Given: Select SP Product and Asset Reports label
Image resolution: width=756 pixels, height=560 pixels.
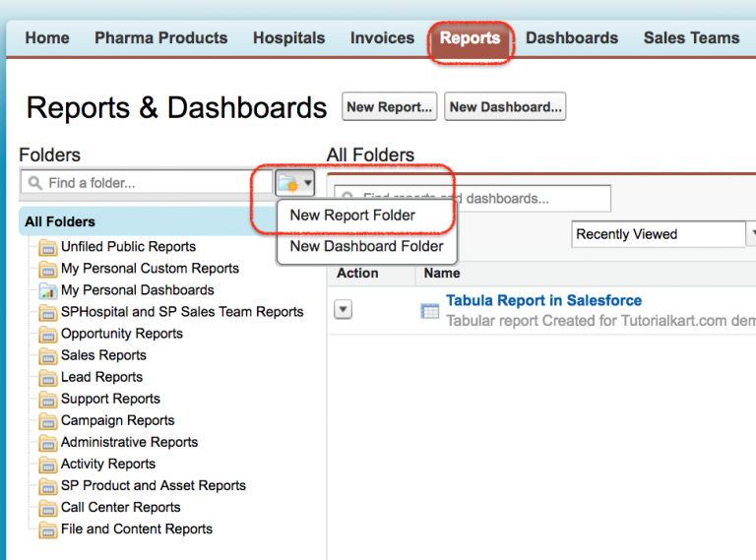Looking at the screenshot, I should (x=154, y=485).
